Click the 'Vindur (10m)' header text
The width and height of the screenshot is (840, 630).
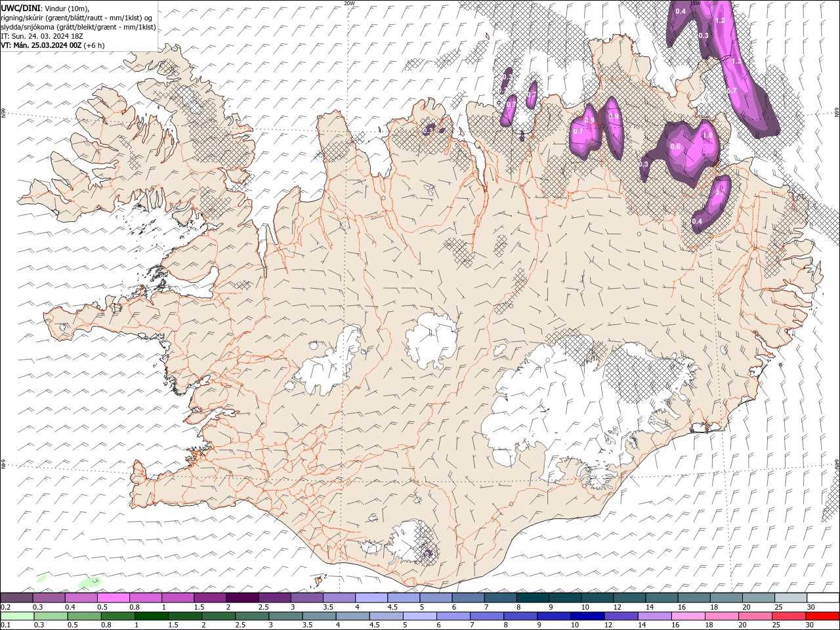pyautogui.click(x=67, y=8)
